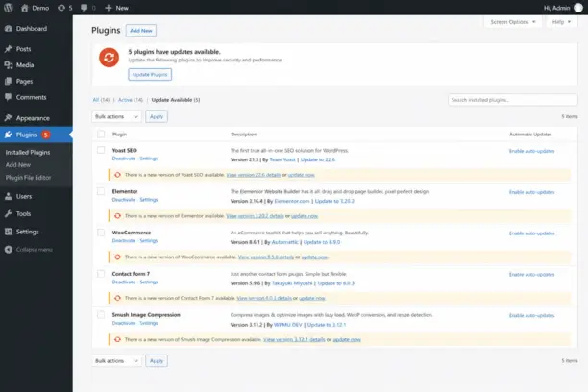
Task: Select Update Available (5) filter
Action: point(176,100)
